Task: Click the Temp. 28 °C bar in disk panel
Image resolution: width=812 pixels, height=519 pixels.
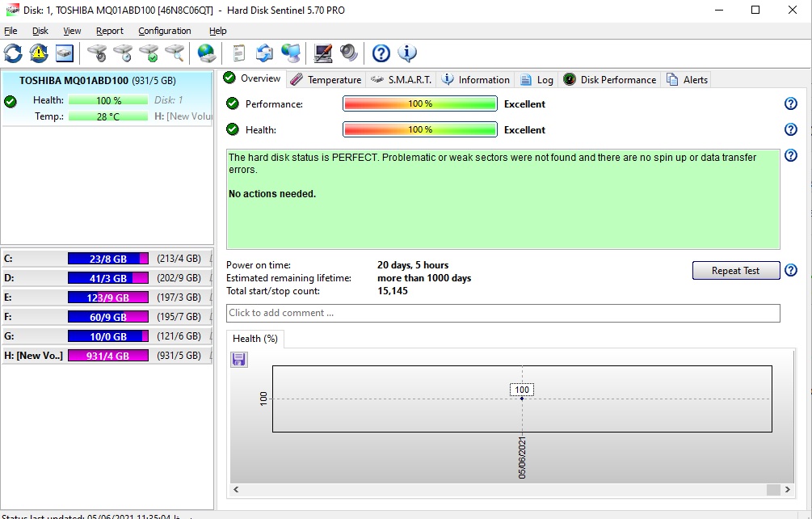Action: pyautogui.click(x=108, y=116)
